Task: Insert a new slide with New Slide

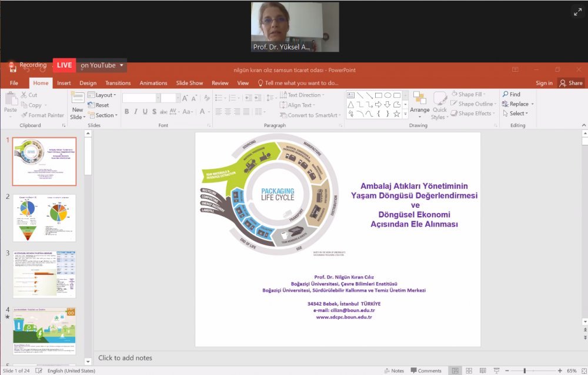Action: 77,106
